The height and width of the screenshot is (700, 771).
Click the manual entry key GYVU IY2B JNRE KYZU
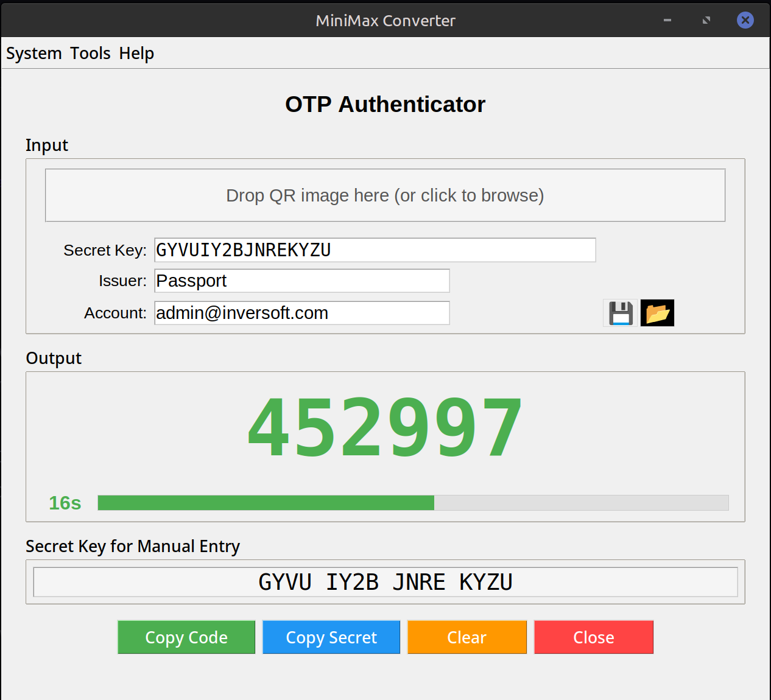[385, 582]
